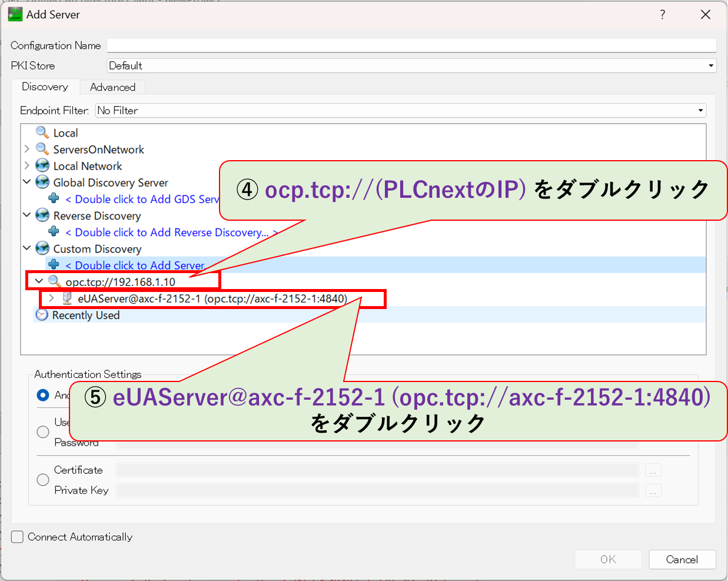Click the Recently Used clock icon

coord(41,315)
